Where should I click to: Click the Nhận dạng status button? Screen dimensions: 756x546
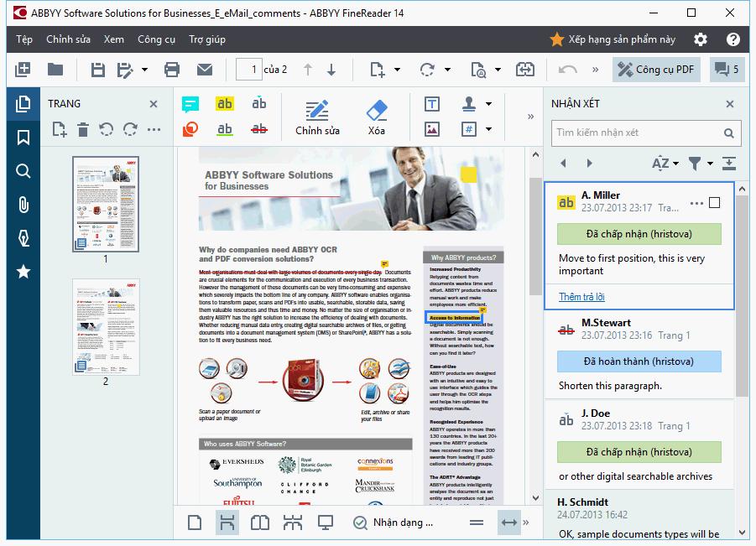(393, 523)
